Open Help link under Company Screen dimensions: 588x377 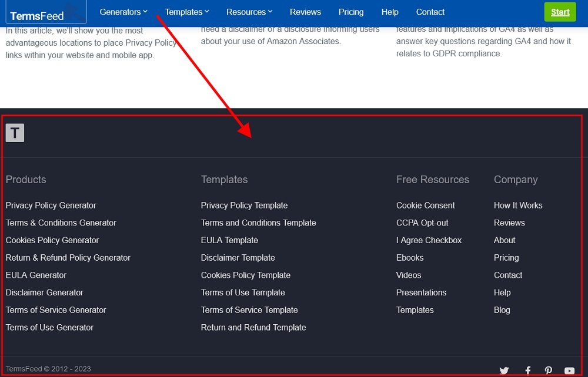[502, 292]
